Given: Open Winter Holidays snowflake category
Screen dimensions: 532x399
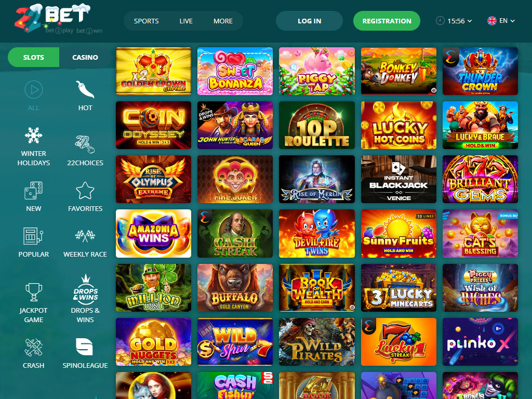Looking at the screenshot, I should [x=34, y=136].
